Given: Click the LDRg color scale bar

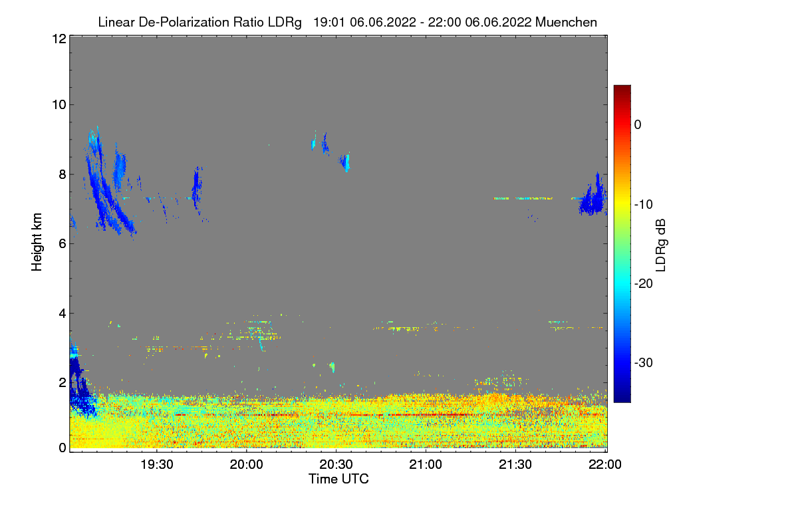Looking at the screenshot, I should click(x=622, y=243).
